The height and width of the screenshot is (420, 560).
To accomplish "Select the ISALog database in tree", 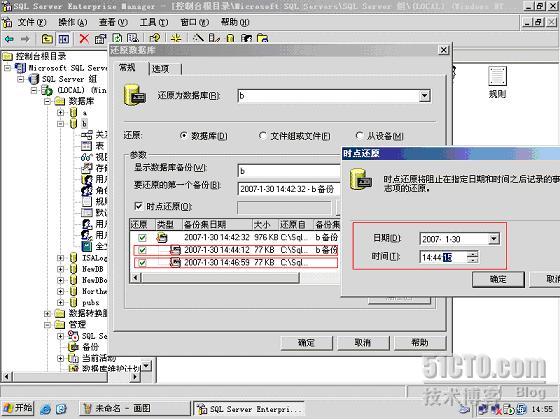I will coord(94,258).
